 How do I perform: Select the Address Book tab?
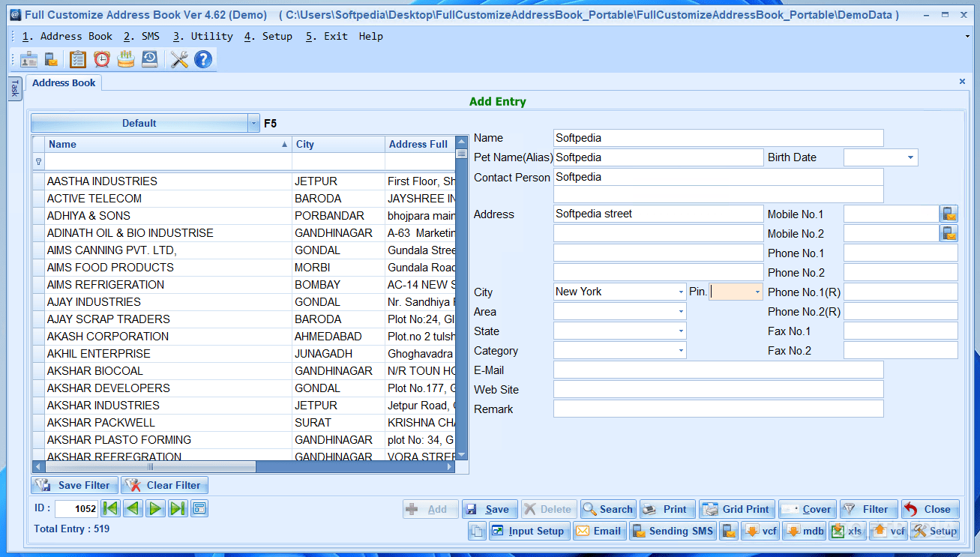pos(64,82)
